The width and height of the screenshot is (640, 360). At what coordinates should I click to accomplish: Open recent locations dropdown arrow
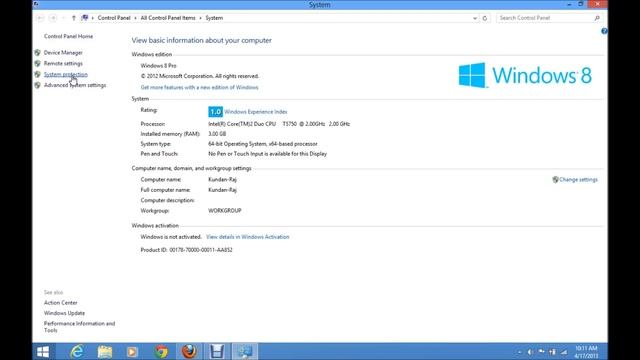(63, 18)
